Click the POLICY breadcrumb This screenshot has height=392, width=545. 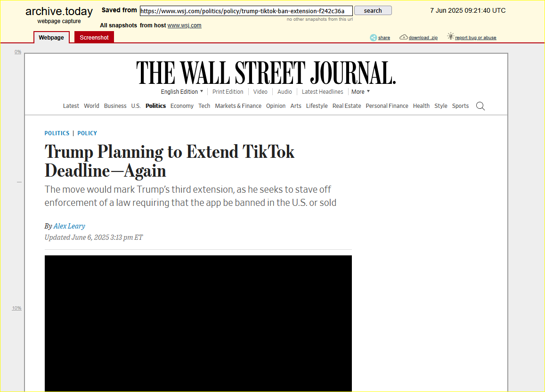[x=87, y=133]
